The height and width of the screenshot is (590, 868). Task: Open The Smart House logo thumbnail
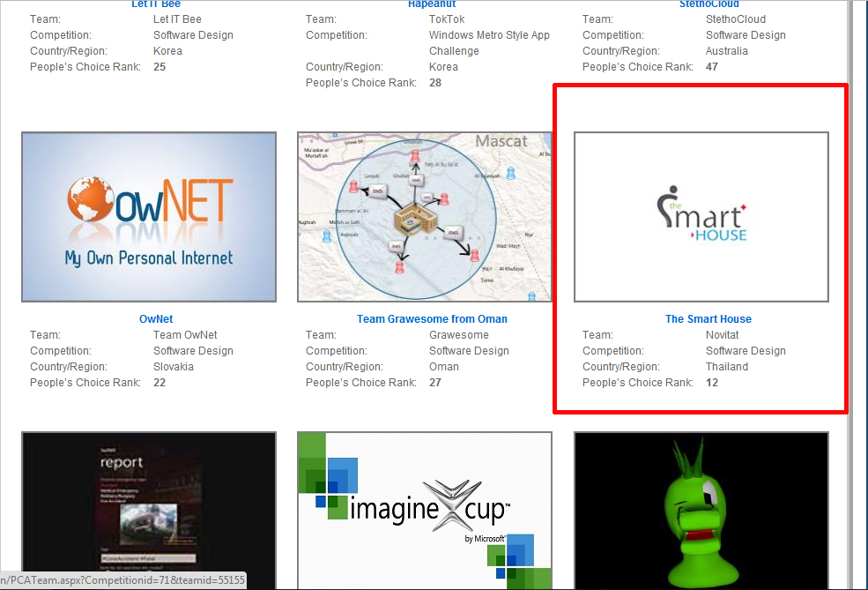701,217
